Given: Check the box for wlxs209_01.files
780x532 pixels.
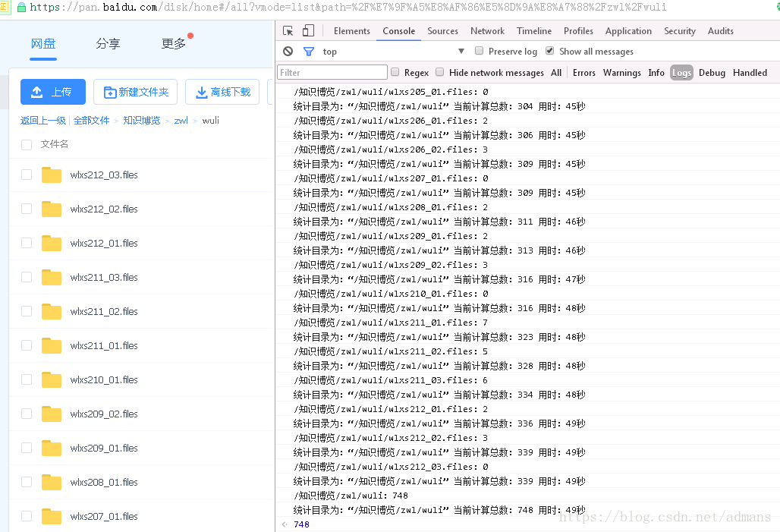Looking at the screenshot, I should pos(27,448).
